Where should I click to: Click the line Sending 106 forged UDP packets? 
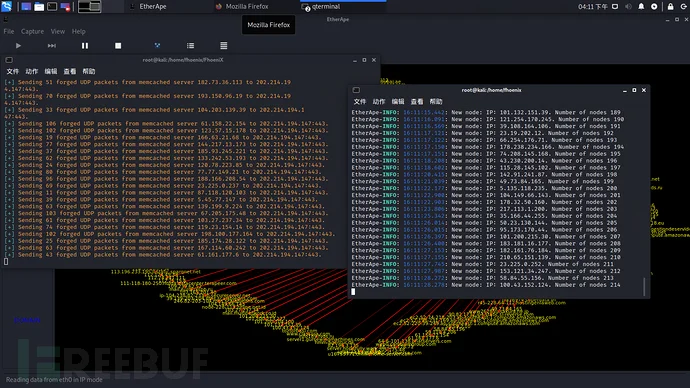pos(166,124)
